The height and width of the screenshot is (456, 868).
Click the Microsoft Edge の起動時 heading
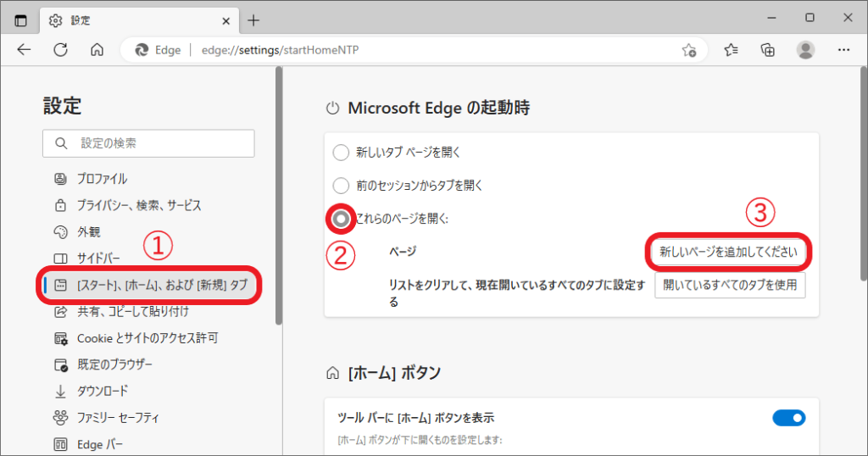point(438,108)
